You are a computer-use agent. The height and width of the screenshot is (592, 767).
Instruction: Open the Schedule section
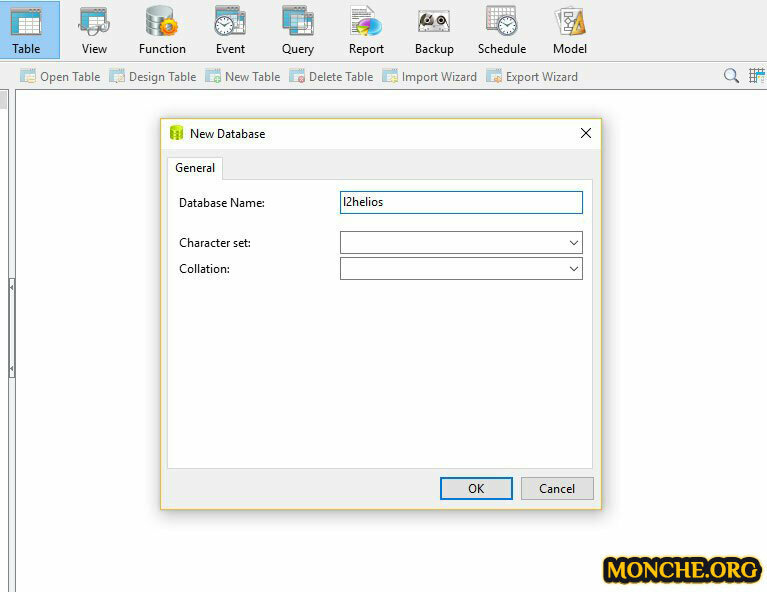(x=502, y=29)
